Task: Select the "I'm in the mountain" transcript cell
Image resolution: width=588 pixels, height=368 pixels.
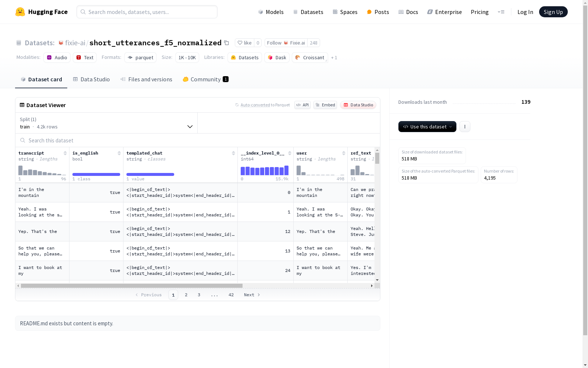Action: [x=42, y=192]
